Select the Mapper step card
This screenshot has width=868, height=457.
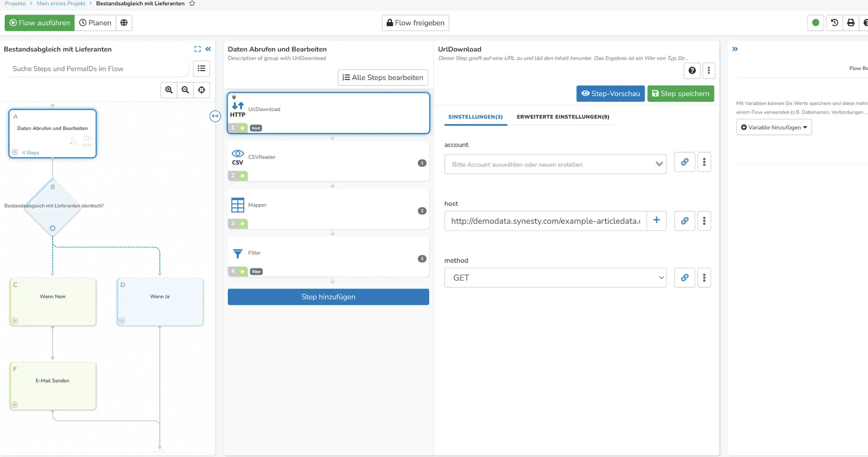pyautogui.click(x=328, y=209)
